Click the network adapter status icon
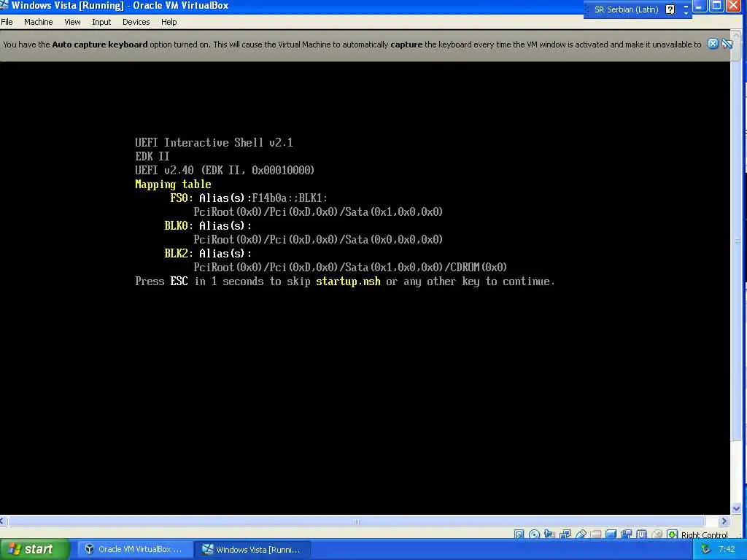The image size is (747, 560). click(565, 534)
